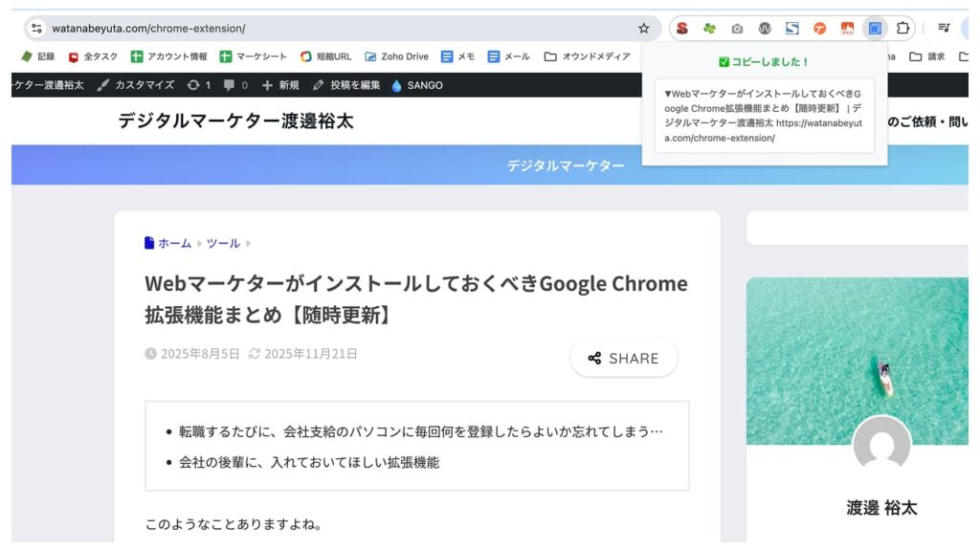Click the blue S extension icon

791,29
